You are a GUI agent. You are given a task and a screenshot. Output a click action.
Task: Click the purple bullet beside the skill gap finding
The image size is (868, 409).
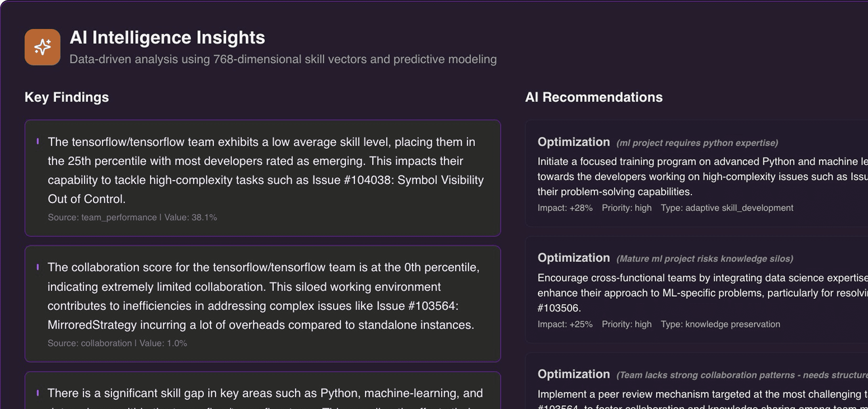coord(38,393)
